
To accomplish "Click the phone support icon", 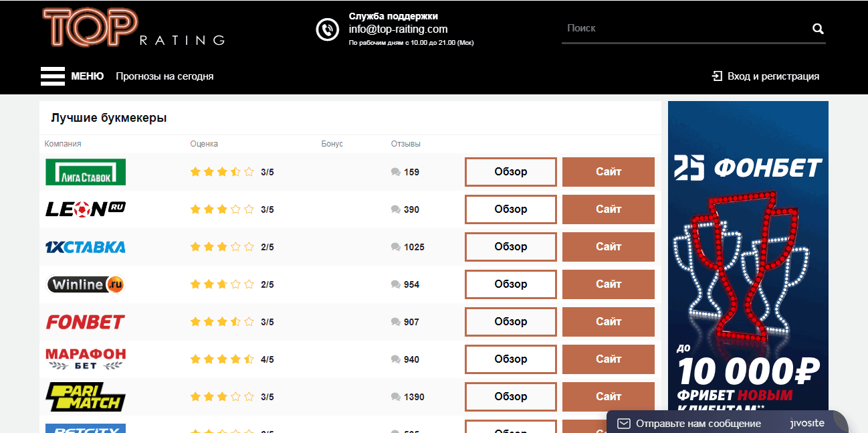I will tap(328, 29).
